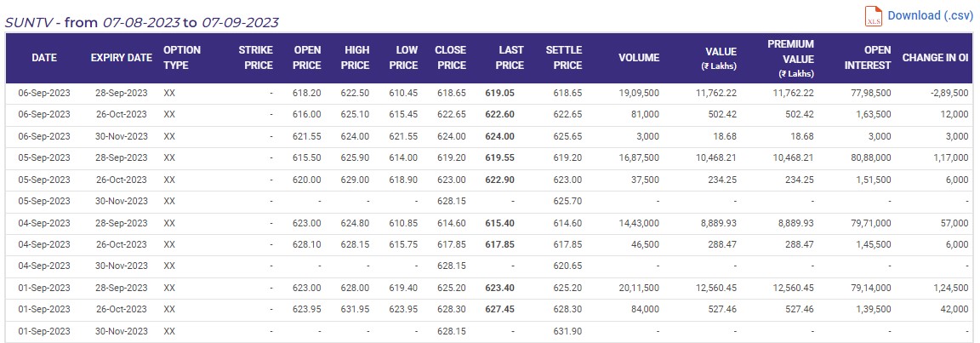Click the SETTLE PRICE column header
Viewport: 980px width, 343px height.
[x=564, y=58]
